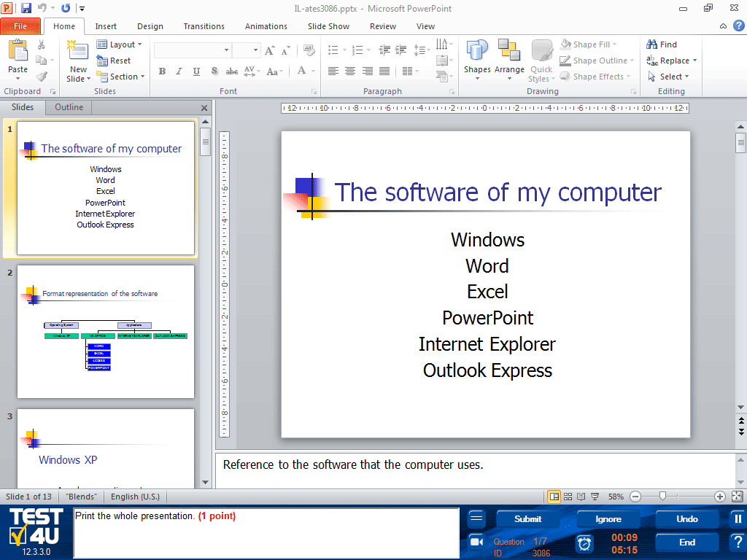Click the Zoom out minus button
Screen dimensions: 747x560
point(635,497)
